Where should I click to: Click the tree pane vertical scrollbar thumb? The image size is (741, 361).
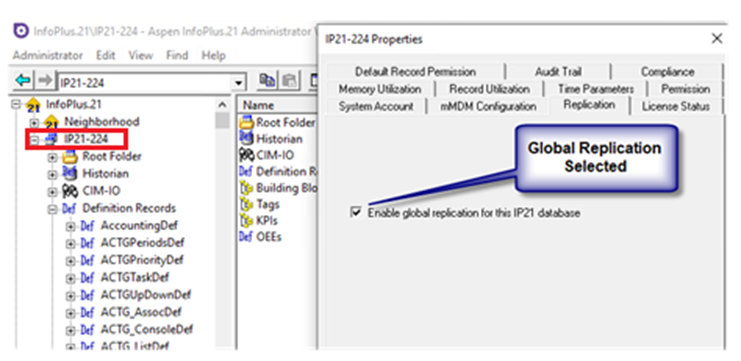click(x=222, y=121)
